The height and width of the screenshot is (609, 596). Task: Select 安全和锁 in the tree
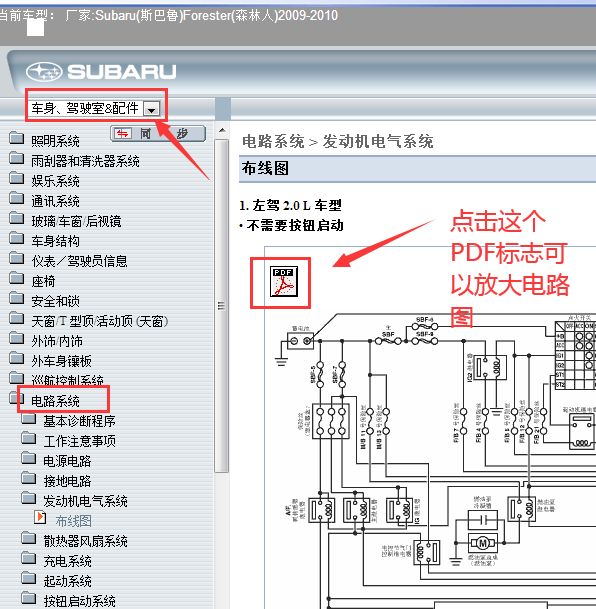click(56, 301)
